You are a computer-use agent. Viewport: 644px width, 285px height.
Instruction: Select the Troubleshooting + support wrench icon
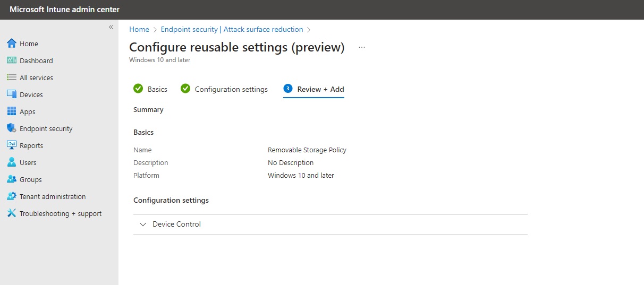(12, 213)
